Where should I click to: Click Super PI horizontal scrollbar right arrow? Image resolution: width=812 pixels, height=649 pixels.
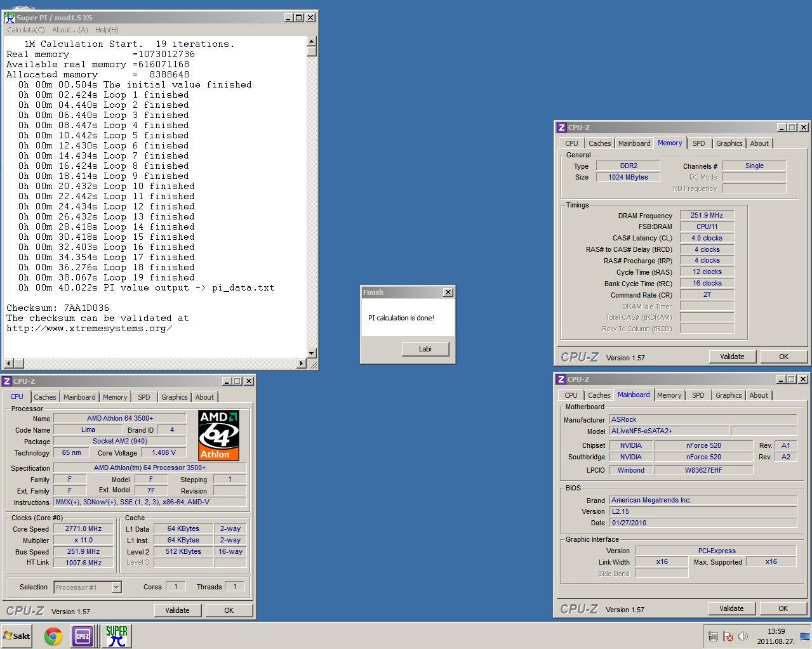tap(302, 364)
